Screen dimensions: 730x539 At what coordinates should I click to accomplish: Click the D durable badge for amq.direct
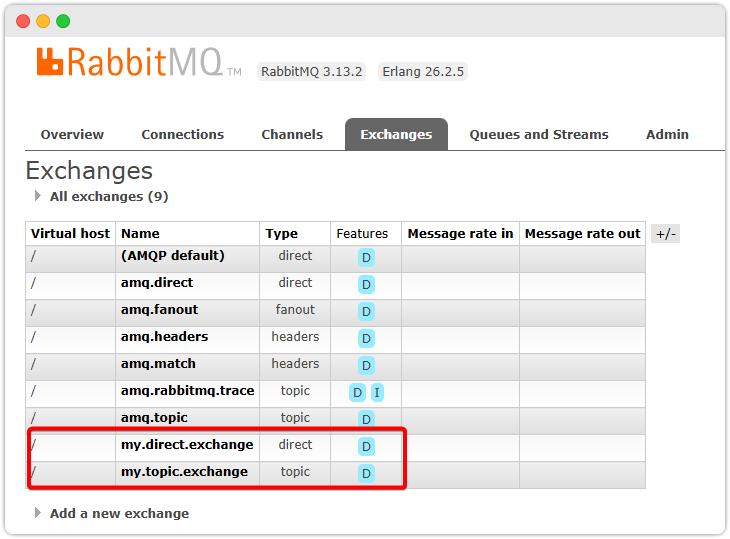tap(366, 284)
